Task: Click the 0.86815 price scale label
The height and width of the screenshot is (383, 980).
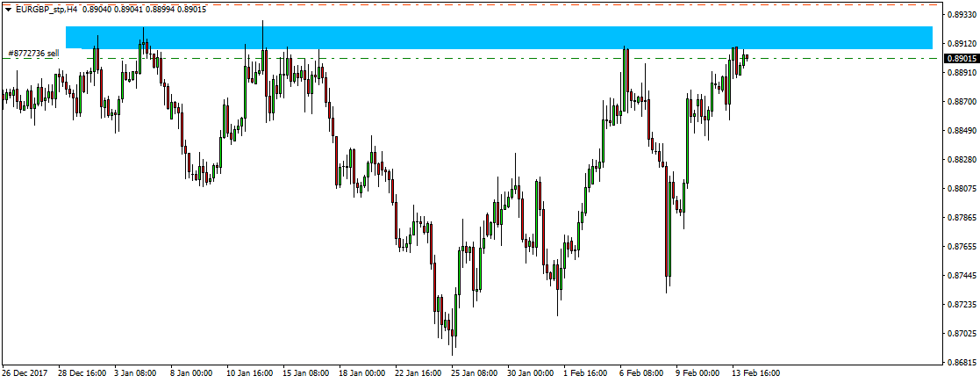Action: 961,362
